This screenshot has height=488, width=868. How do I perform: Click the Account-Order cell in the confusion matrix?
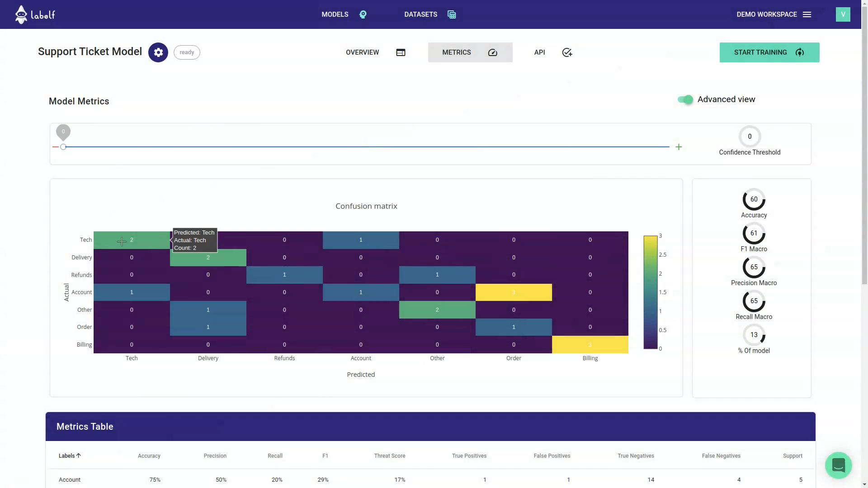coord(514,292)
